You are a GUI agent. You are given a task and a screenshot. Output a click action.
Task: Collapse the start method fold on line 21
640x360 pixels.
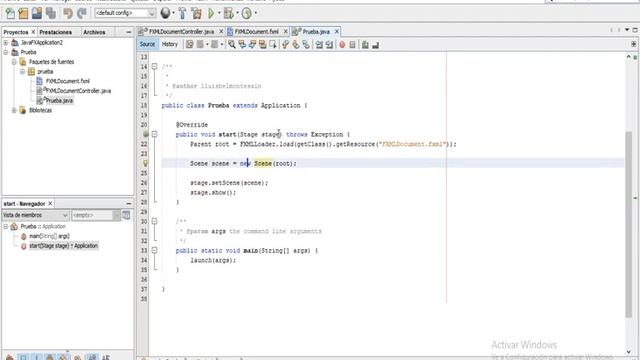(154, 134)
